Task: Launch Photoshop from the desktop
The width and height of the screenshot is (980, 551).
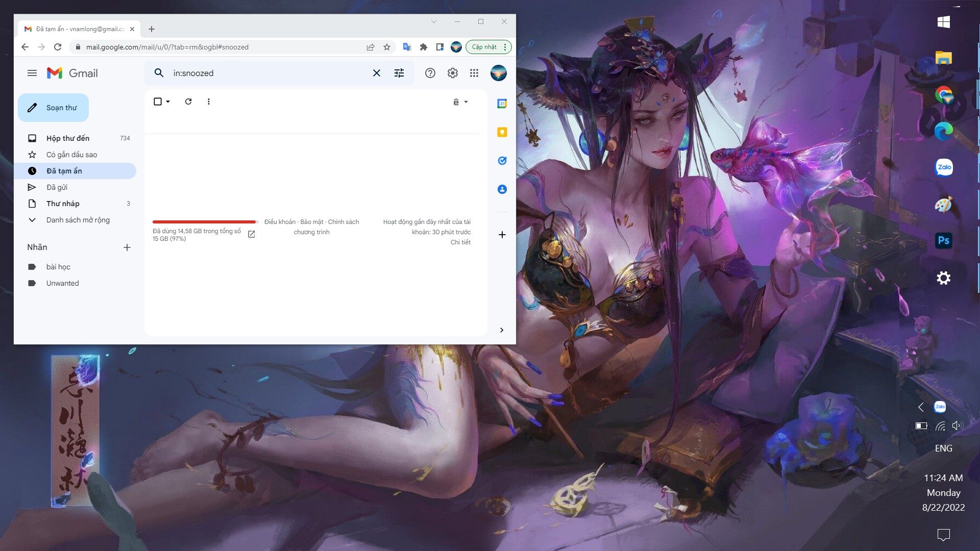Action: [944, 240]
